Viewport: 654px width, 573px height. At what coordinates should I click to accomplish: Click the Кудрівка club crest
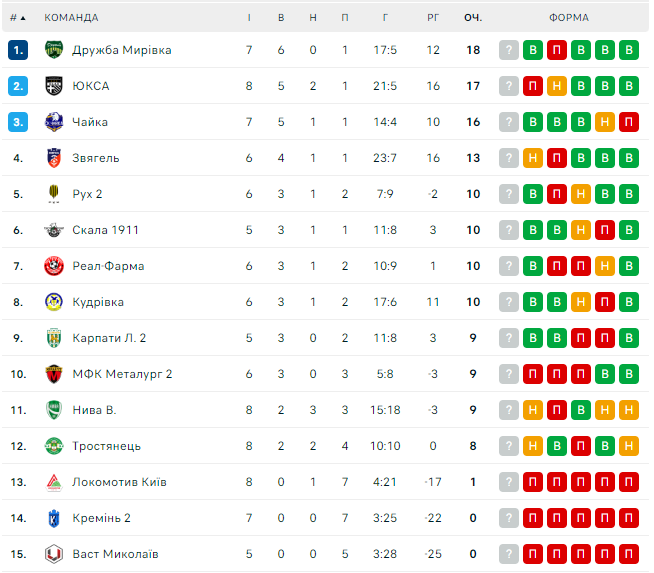pyautogui.click(x=54, y=302)
